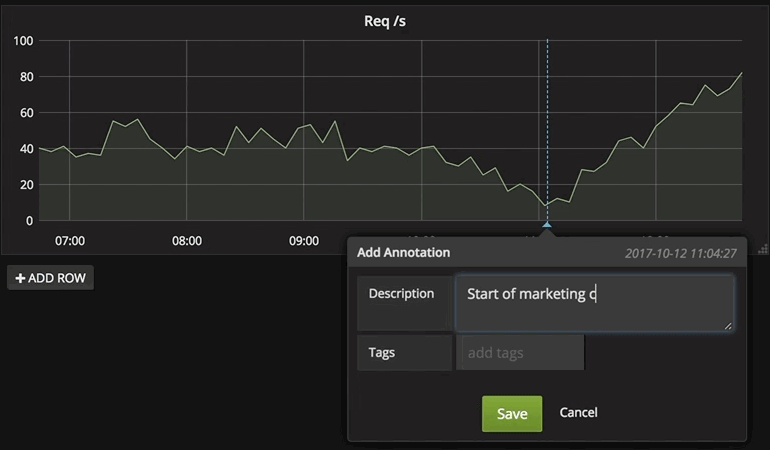
Task: Click the annotation timestamp 2017-10-12 11:04:27
Action: coord(680,254)
